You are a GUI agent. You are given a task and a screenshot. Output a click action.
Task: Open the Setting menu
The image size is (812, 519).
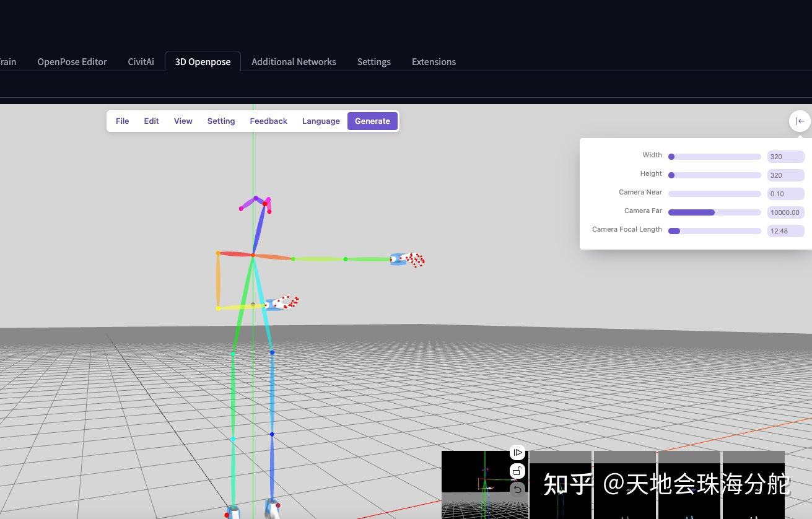221,121
